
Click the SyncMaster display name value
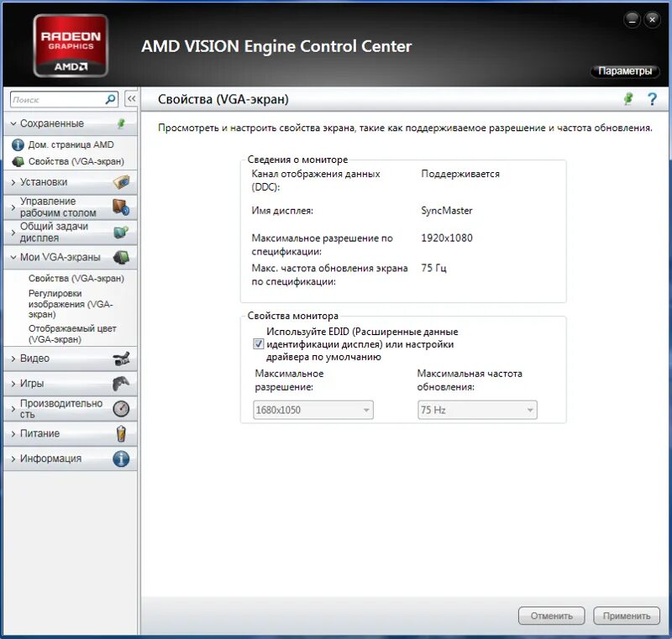(447, 210)
